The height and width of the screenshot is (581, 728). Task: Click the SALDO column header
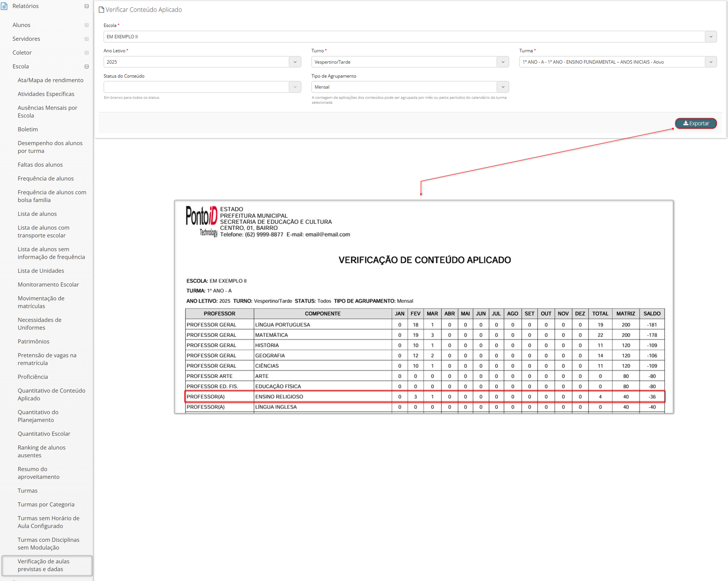[x=652, y=314]
